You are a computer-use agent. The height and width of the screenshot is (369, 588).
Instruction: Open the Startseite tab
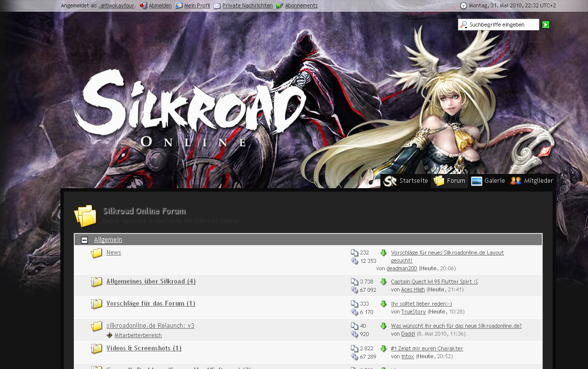[x=406, y=181]
